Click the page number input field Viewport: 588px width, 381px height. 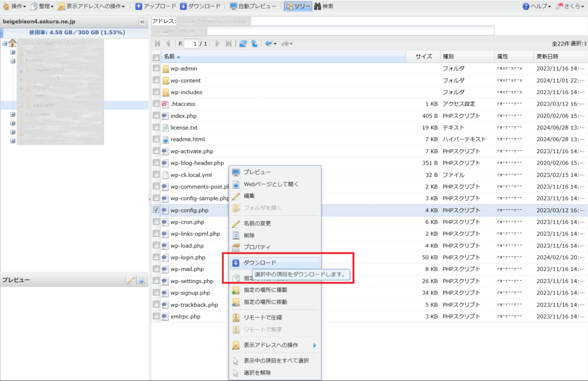click(191, 43)
